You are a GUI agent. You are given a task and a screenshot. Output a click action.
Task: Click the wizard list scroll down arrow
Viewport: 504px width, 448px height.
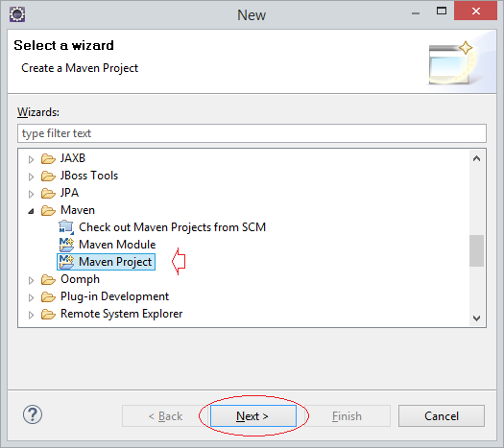[477, 318]
